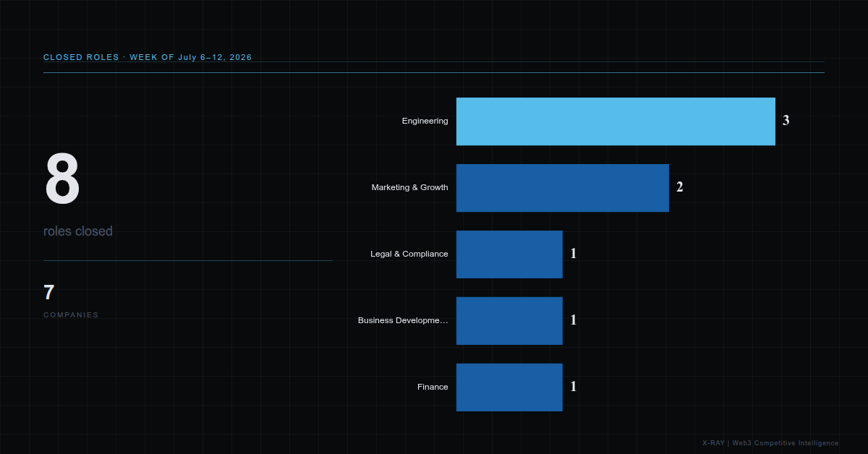Click the COMPANIES label
This screenshot has width=868, height=454.
tap(71, 315)
